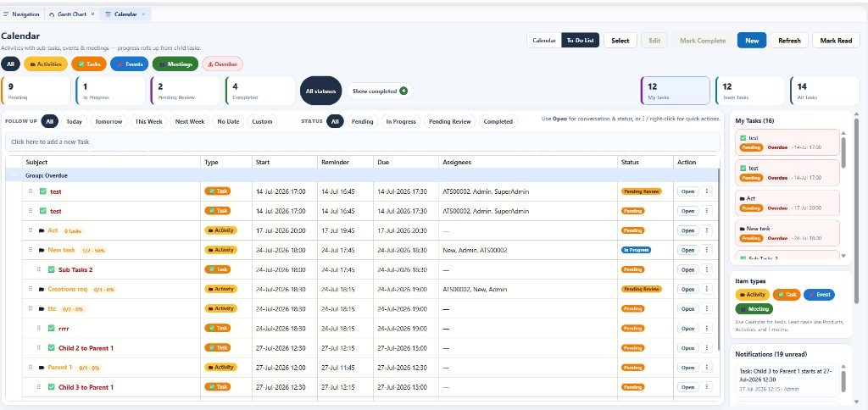
Task: Click the folder icon beside Parent 1
Action: tap(42, 368)
